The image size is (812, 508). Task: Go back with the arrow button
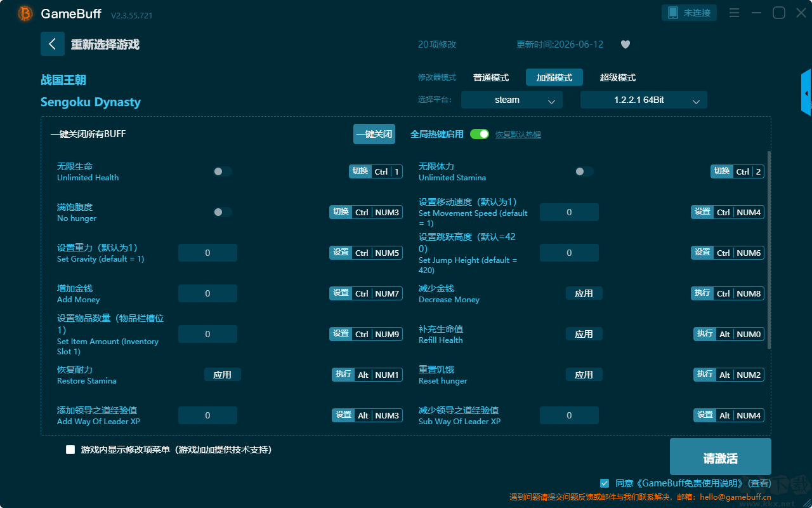(x=53, y=44)
